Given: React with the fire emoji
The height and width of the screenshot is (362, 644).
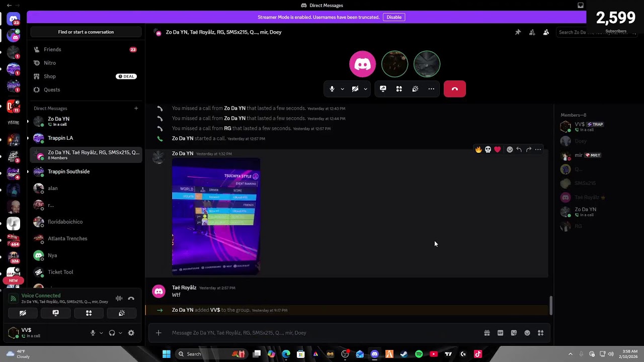Looking at the screenshot, I should [478, 149].
